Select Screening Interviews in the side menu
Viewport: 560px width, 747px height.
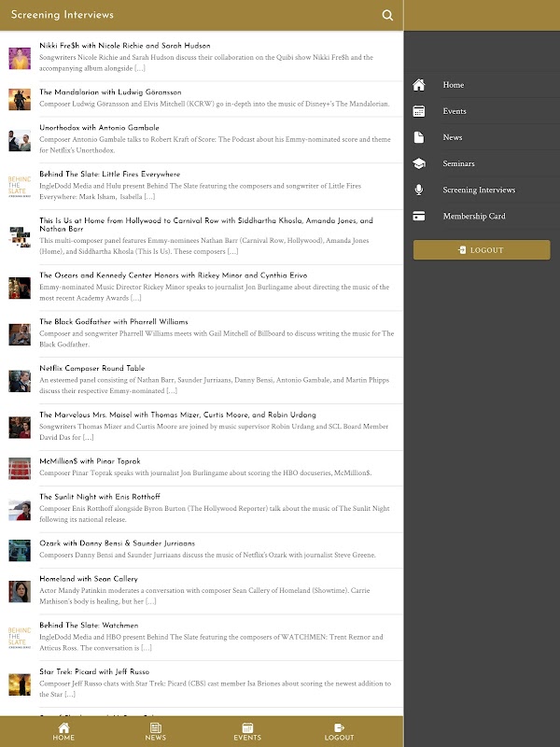coord(482,190)
